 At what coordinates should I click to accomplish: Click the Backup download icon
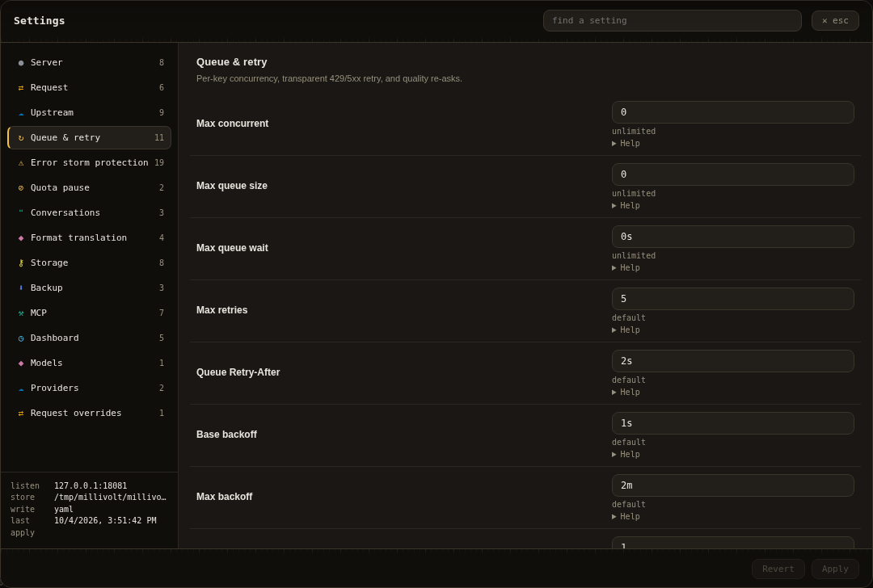(x=21, y=288)
